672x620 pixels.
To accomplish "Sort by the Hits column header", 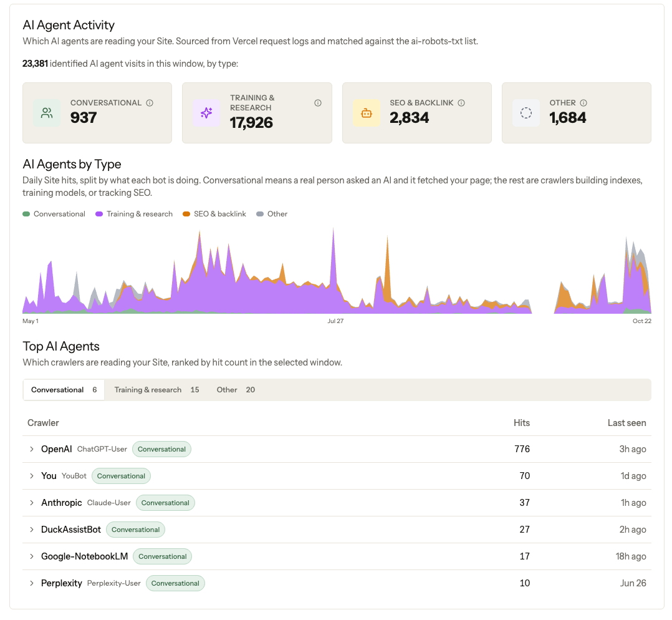I will [522, 423].
